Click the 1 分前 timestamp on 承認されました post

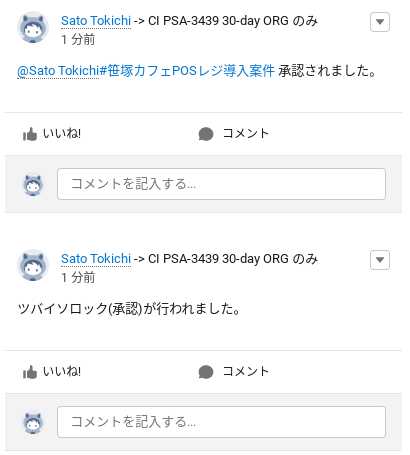pyautogui.click(x=78, y=40)
